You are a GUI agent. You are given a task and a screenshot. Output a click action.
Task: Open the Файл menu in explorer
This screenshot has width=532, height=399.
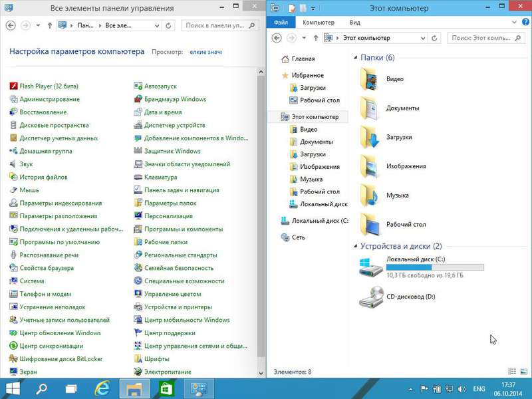coord(281,22)
